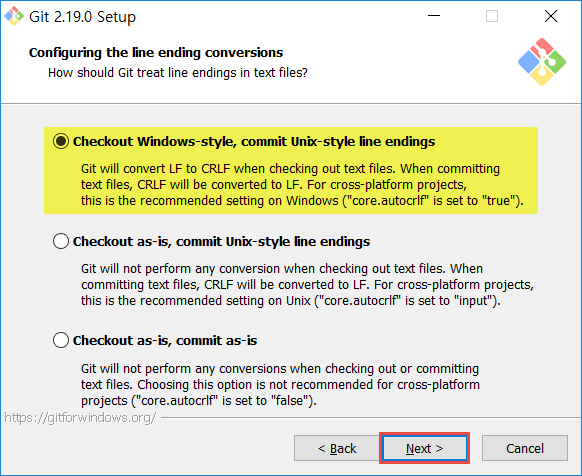The width and height of the screenshot is (582, 476).
Task: Open the gitforwindows.org link
Action: point(80,418)
